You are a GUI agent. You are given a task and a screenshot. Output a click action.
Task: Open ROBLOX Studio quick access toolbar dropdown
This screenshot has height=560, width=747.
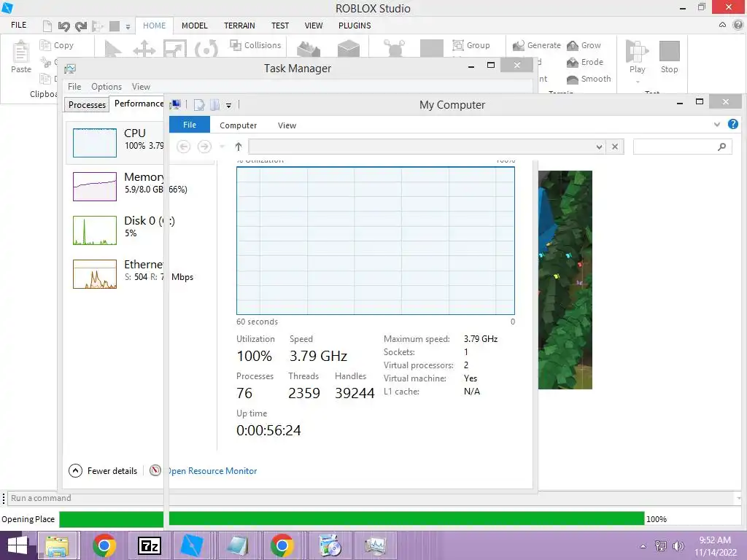[128, 27]
